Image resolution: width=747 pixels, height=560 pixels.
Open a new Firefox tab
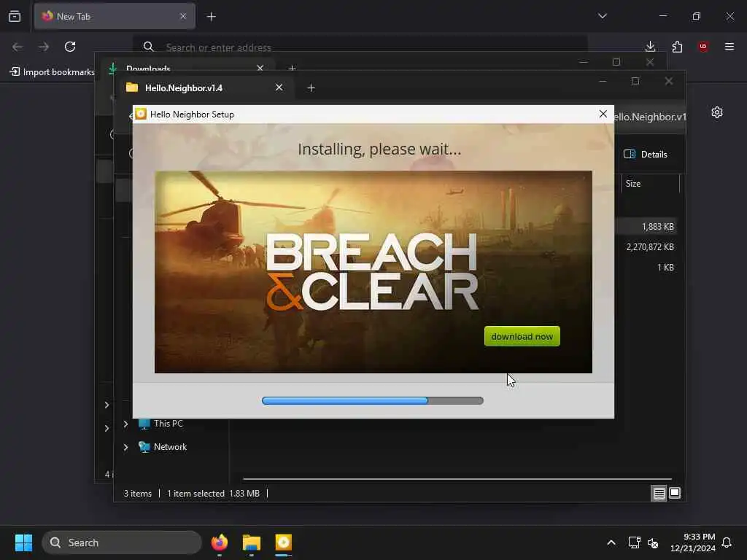coord(211,17)
